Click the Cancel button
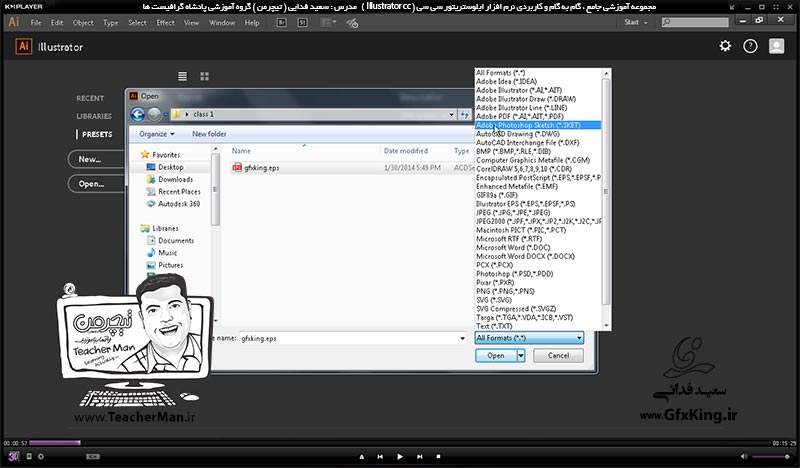 [558, 355]
